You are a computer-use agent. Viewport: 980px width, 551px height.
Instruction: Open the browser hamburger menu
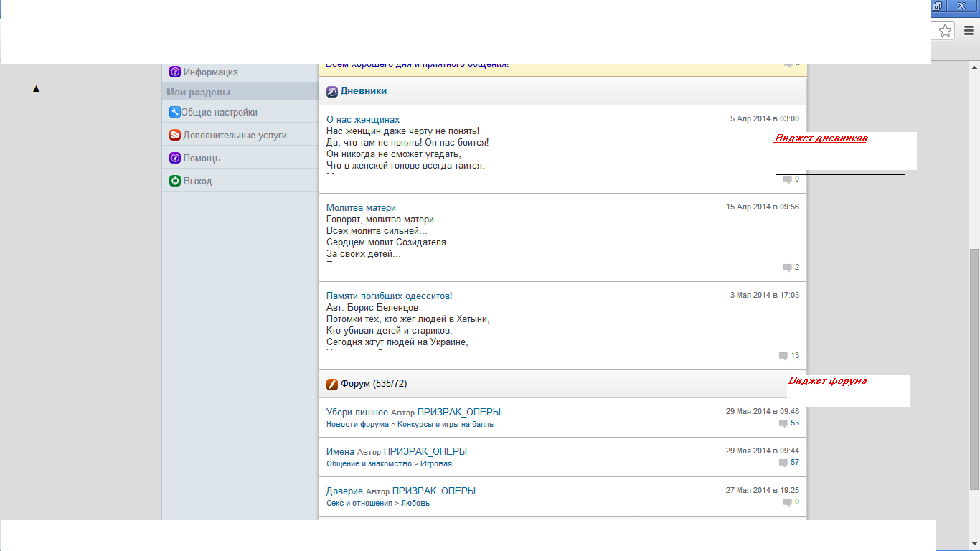coord(969,30)
